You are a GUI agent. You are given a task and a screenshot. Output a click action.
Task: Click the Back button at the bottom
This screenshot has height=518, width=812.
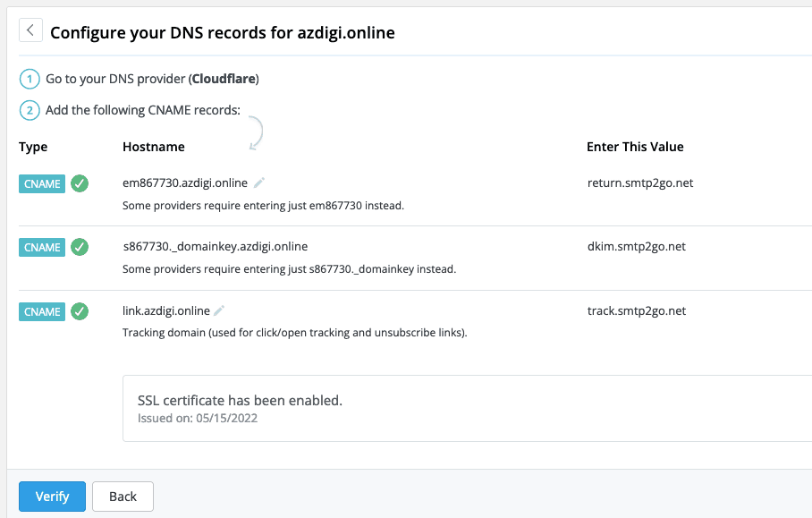[x=123, y=496]
